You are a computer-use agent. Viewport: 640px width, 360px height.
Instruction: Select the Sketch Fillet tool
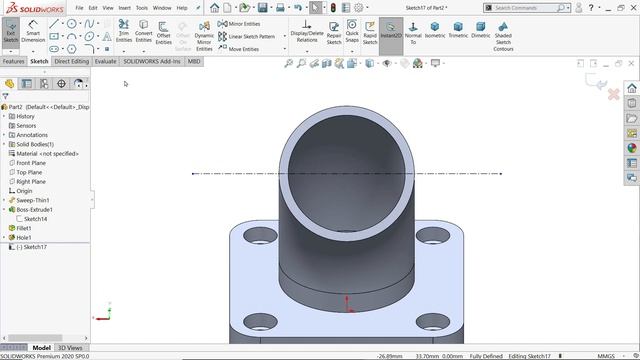tap(89, 49)
